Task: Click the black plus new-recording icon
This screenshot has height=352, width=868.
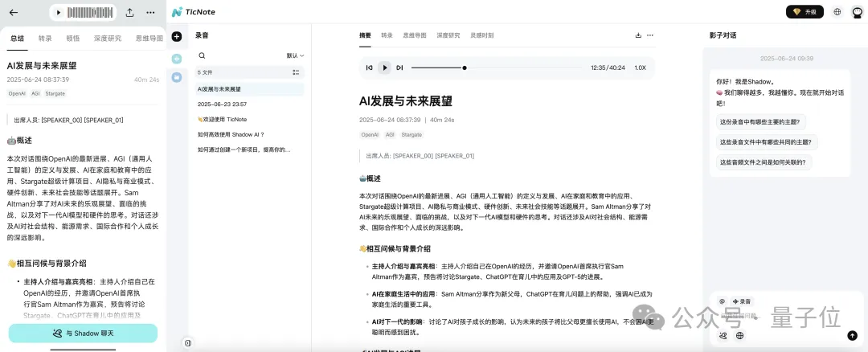Action: click(177, 36)
